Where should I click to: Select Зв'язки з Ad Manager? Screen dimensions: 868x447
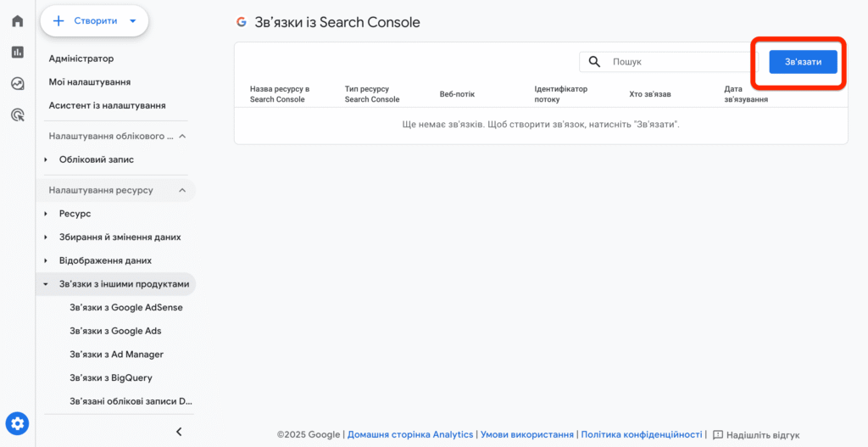pyautogui.click(x=117, y=355)
